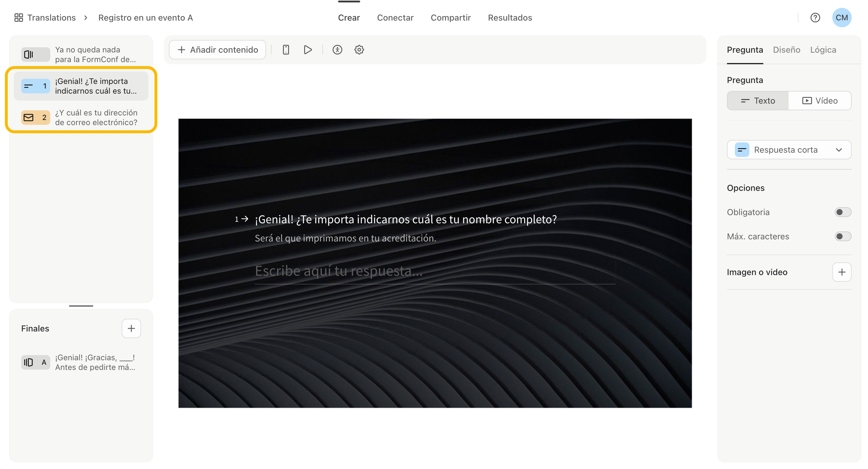Viewport: 868px width, 469px height.
Task: Select Texto question format
Action: coord(758,101)
